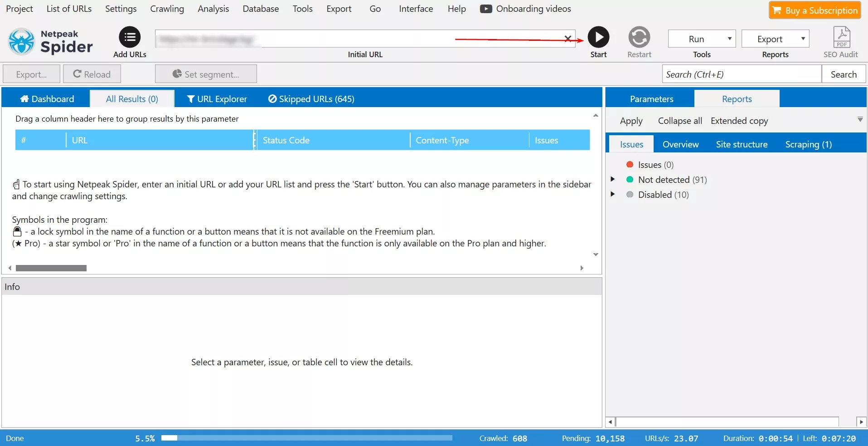
Task: Switch to the Parameters sidebar tab
Action: pyautogui.click(x=651, y=99)
